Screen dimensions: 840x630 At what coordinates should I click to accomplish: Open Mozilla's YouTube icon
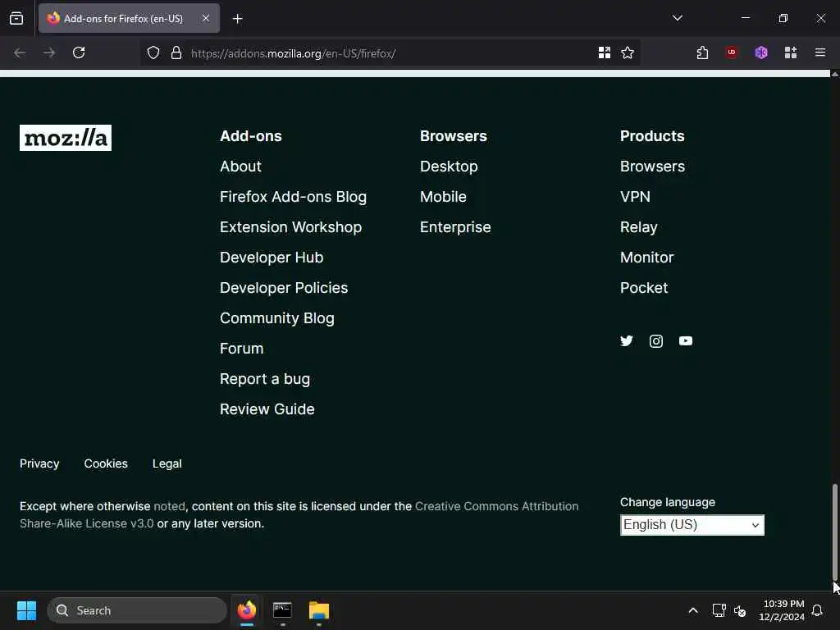click(686, 341)
